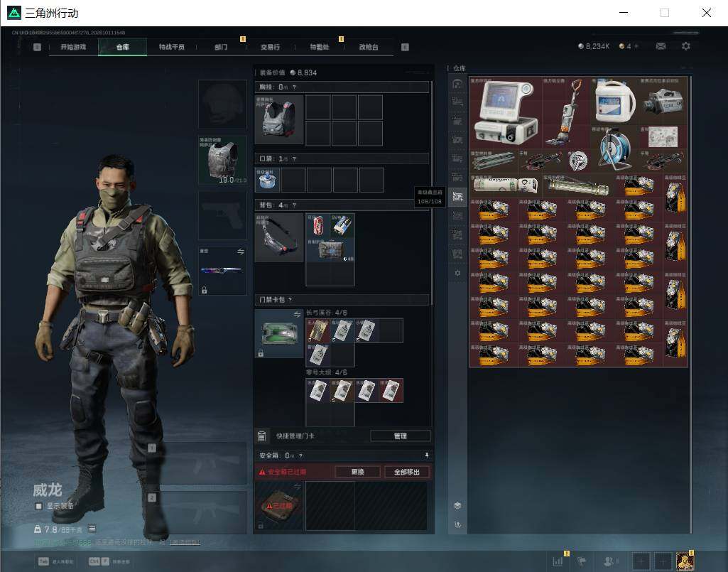
Task: Click the sort arrows icon in warehouse sidebar
Action: pyautogui.click(x=457, y=524)
